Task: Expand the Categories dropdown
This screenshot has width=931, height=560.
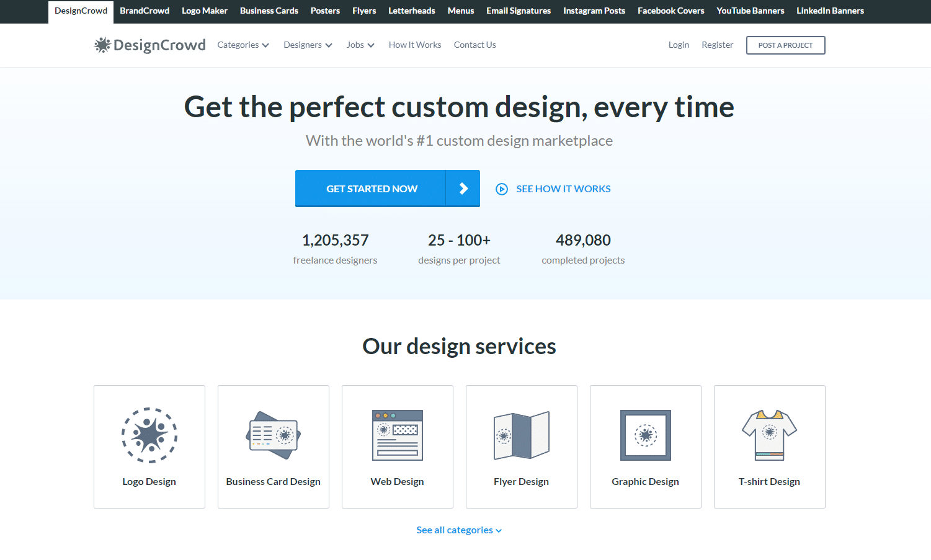Action: (x=243, y=45)
